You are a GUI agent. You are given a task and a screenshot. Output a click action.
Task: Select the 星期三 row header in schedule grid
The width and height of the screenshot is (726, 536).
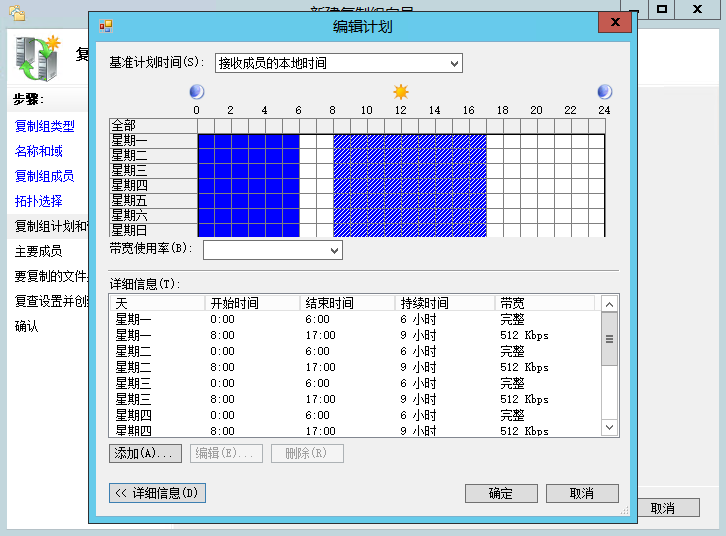153,170
